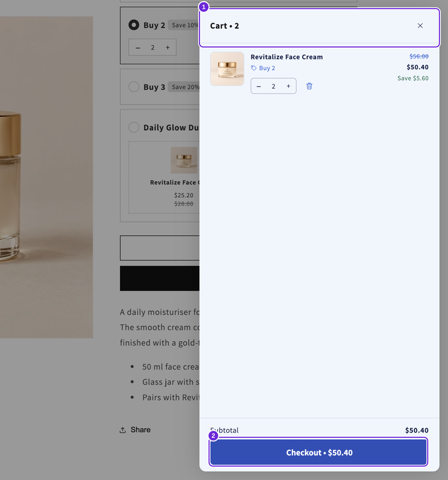Click the Revitalize Face Cream title in cart
448x480 pixels.
click(x=286, y=57)
